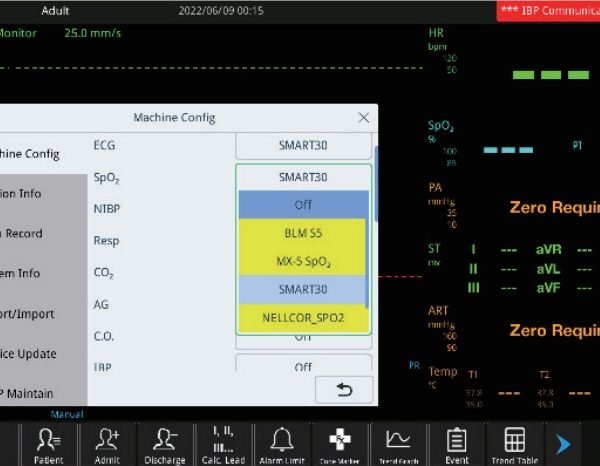Click the back arrow return button
The width and height of the screenshot is (600, 466).
point(345,390)
